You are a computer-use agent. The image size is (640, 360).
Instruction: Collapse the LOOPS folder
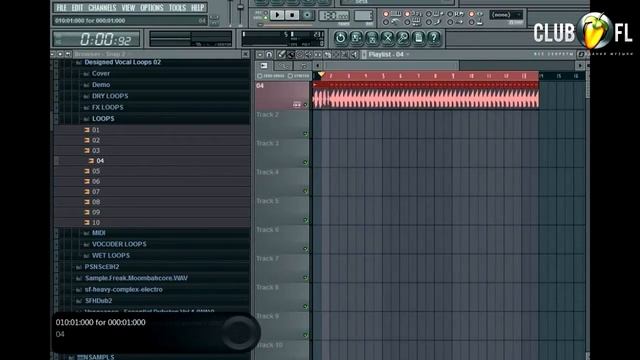(x=103, y=119)
